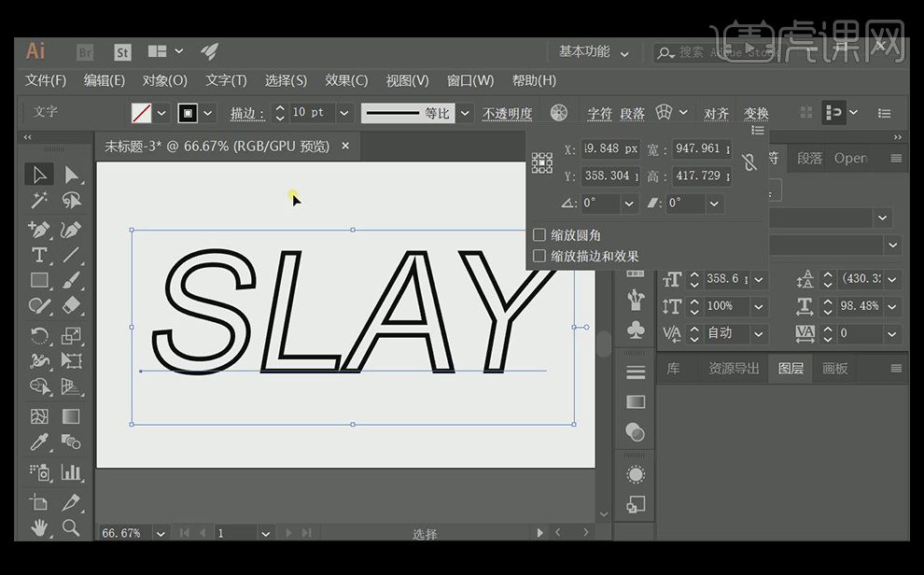Click the width 宽 input field

point(700,148)
